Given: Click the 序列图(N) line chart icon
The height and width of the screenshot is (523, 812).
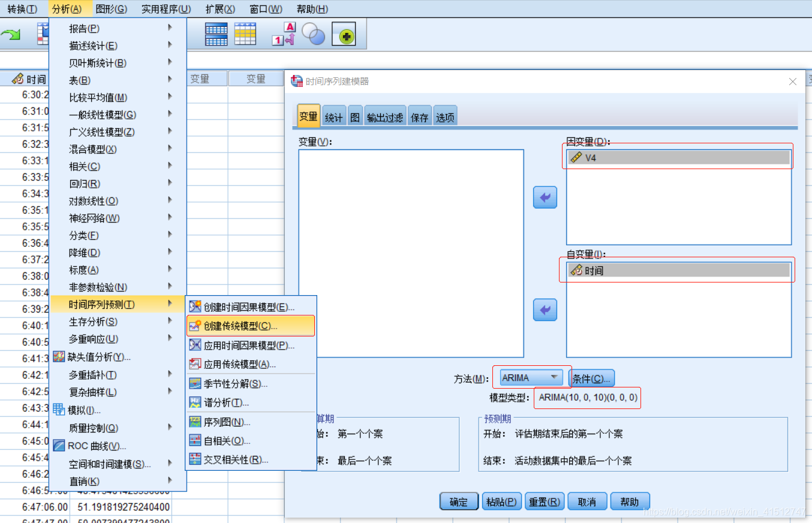Looking at the screenshot, I should click(x=195, y=422).
